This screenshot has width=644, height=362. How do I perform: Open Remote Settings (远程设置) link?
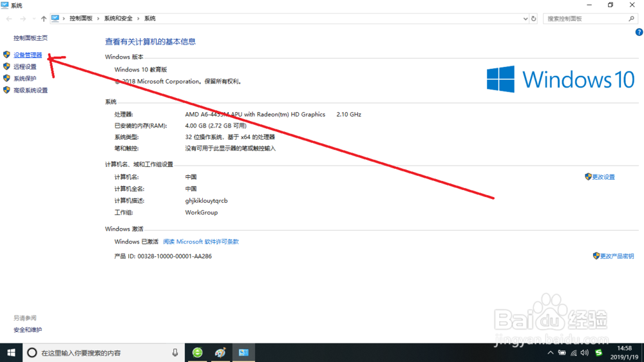point(24,66)
